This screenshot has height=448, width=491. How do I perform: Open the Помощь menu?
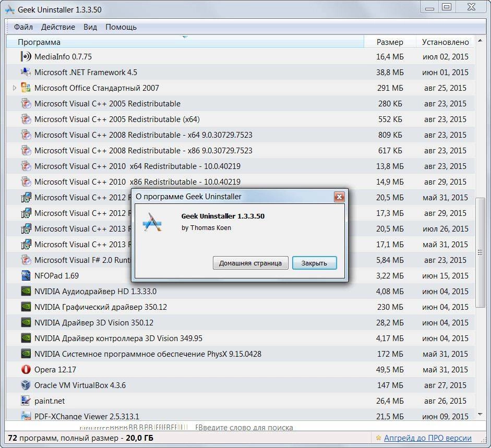pos(121,27)
